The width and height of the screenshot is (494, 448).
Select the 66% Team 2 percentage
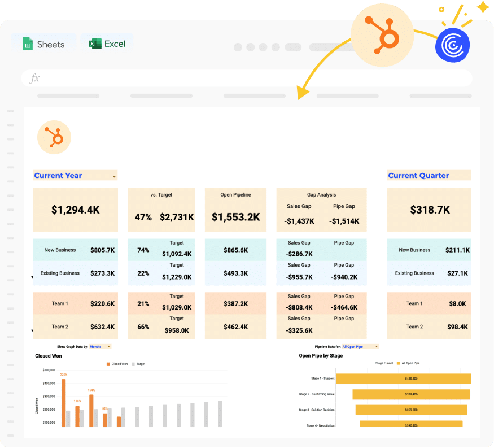[143, 327]
